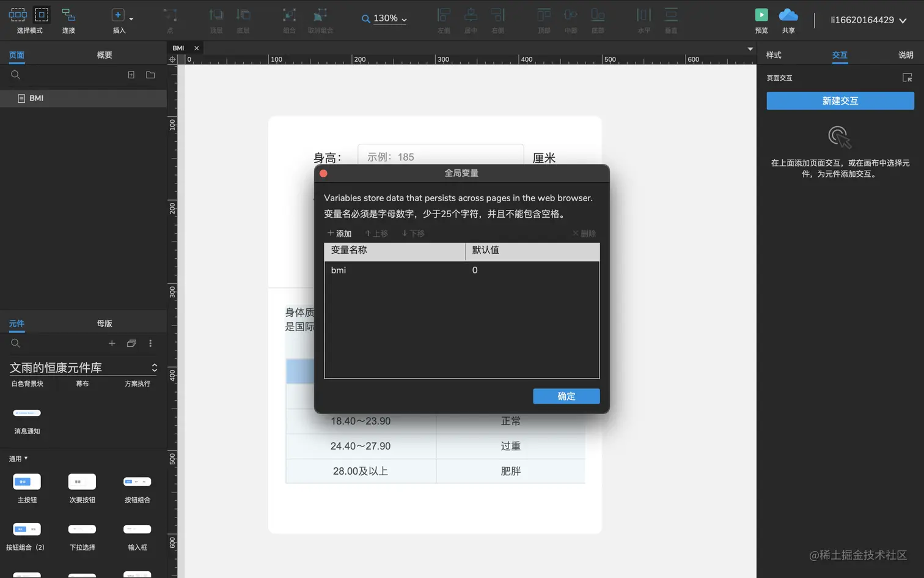This screenshot has width=924, height=578.
Task: Select the contained selection mode icon
Action: pyautogui.click(x=42, y=15)
